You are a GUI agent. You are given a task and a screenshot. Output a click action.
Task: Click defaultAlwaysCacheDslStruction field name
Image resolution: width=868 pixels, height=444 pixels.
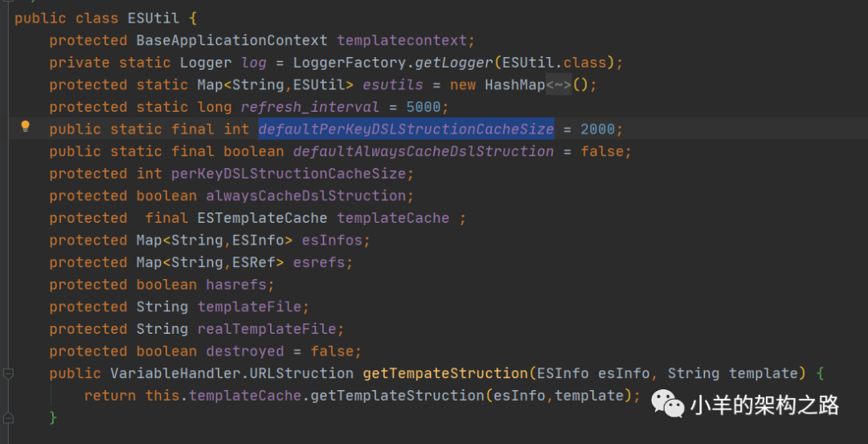pyautogui.click(x=424, y=151)
